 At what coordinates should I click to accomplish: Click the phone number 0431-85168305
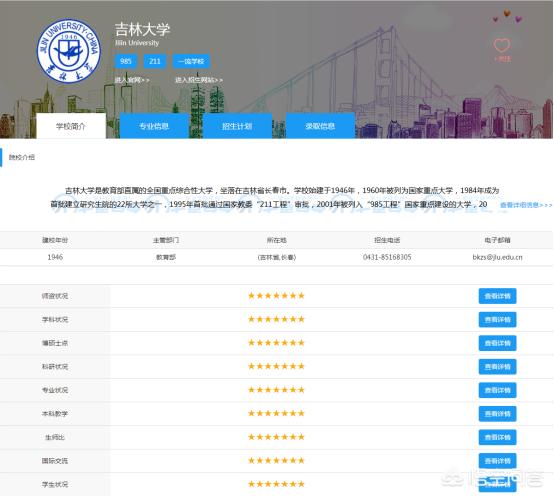(387, 257)
